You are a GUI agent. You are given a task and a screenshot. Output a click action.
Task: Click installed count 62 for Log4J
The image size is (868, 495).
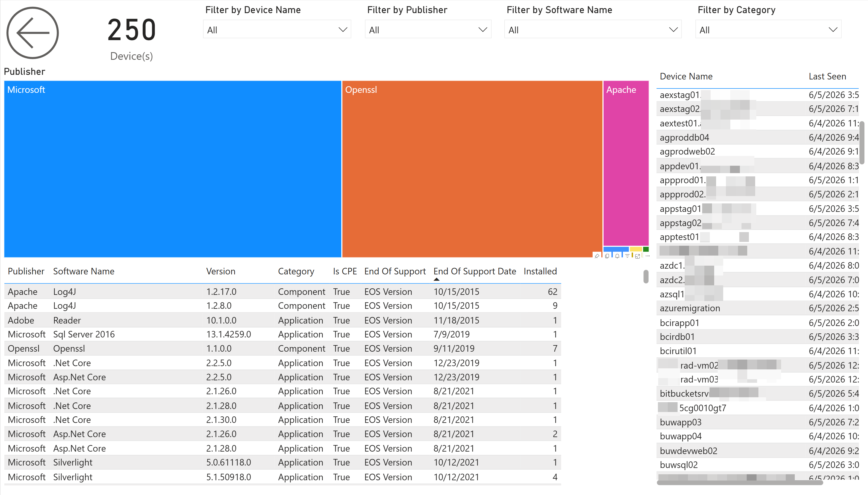[552, 292]
